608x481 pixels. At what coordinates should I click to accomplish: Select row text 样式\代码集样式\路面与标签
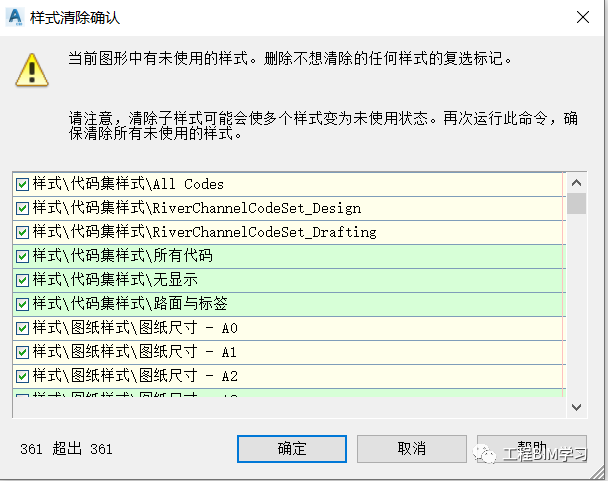(130, 304)
